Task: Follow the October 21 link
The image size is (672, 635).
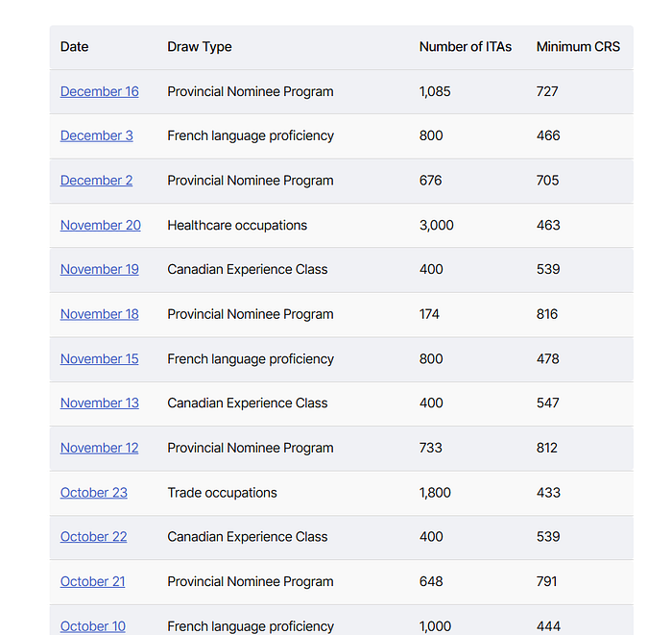Action: point(92,581)
